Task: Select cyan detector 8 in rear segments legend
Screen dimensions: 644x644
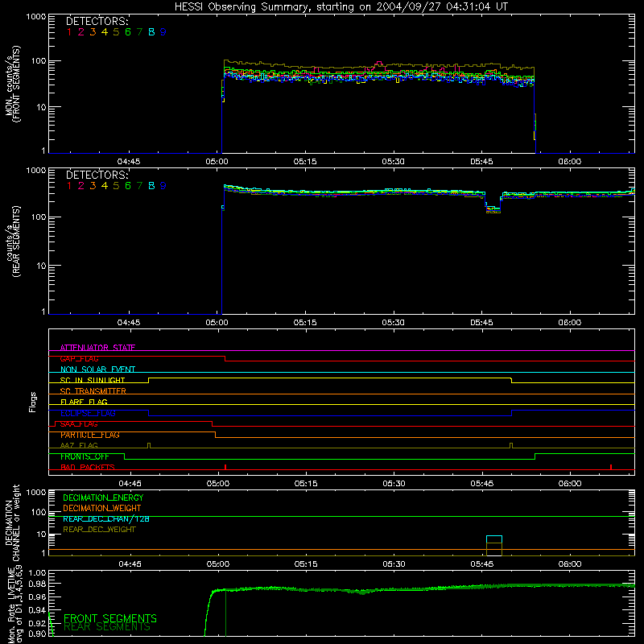Action: (151, 186)
